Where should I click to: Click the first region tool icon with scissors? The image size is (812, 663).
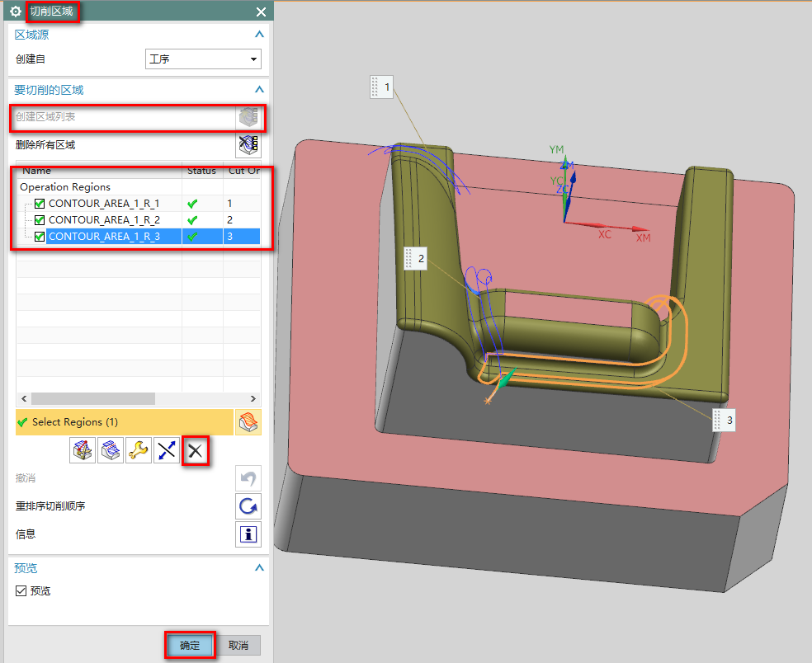pos(83,450)
